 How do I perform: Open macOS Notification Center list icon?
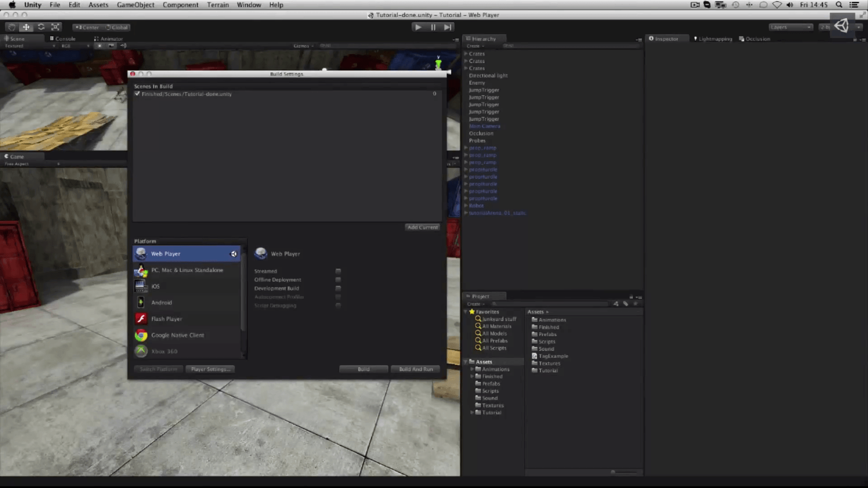point(854,5)
